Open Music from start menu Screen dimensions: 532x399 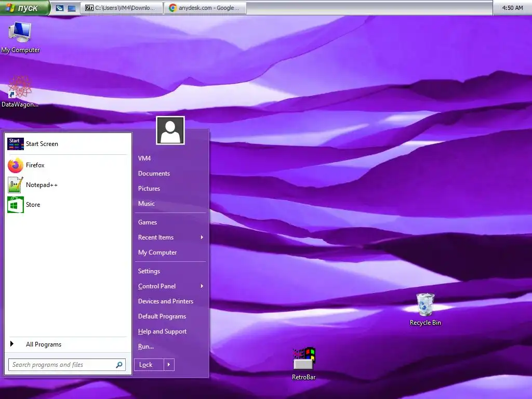pyautogui.click(x=170, y=204)
